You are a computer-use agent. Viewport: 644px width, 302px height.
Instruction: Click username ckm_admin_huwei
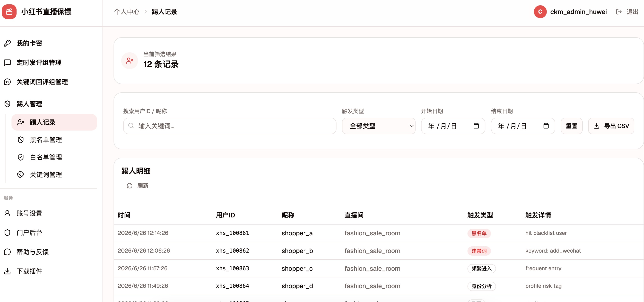point(578,12)
